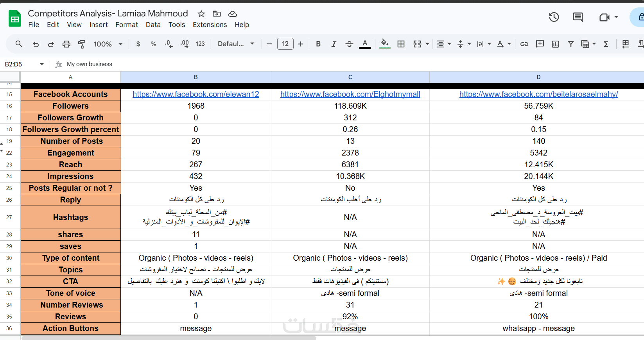Open the fill color picker
This screenshot has width=644, height=340.
(x=385, y=44)
